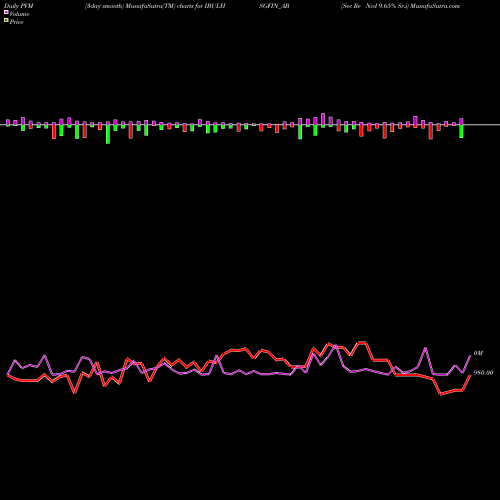Click the '0M' volume axis label

(x=478, y=353)
